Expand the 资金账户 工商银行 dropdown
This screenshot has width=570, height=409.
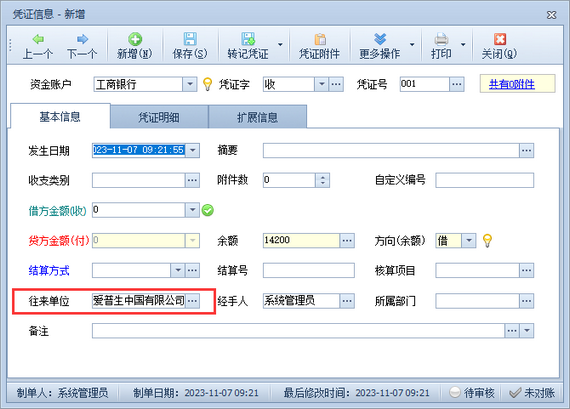point(190,84)
